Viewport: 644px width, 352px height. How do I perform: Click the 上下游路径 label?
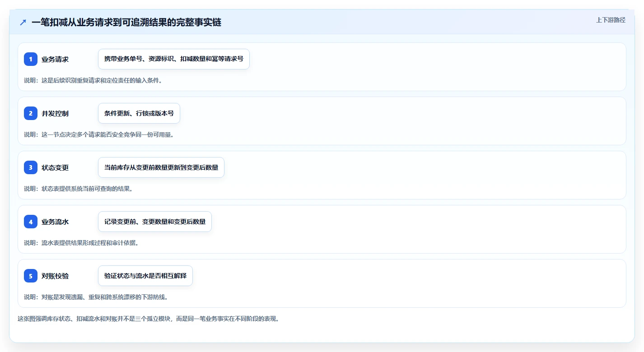[611, 20]
